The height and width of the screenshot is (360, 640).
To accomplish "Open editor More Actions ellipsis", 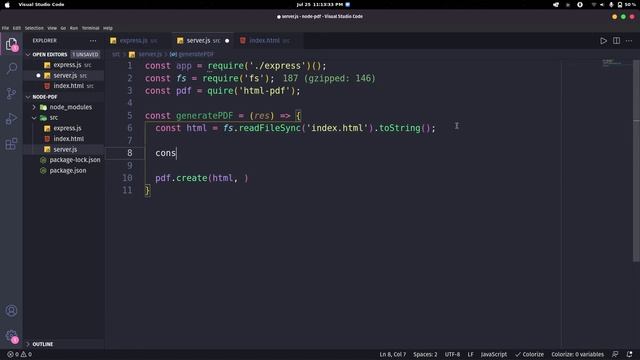I will 629,41.
